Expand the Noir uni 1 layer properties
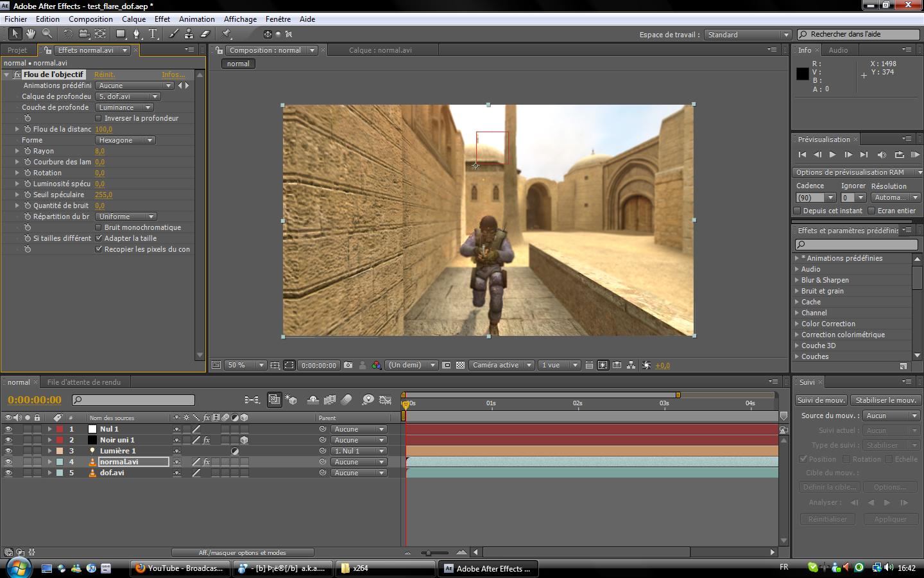 [x=49, y=440]
